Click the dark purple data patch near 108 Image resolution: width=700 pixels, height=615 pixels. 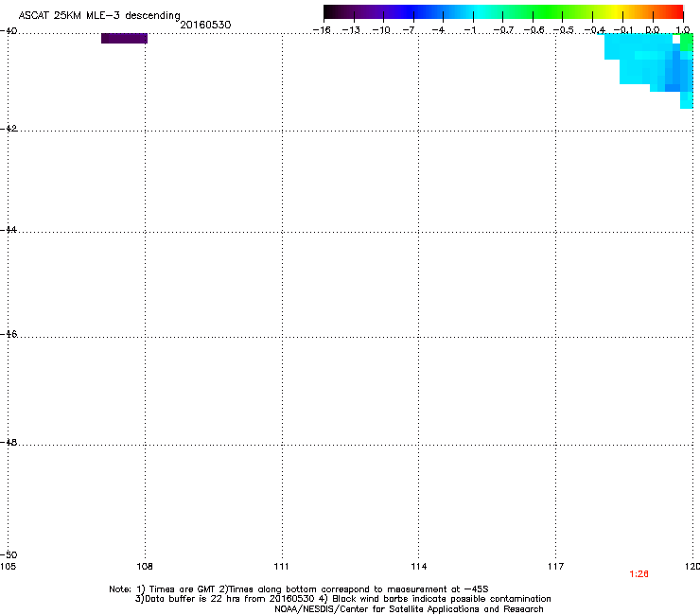tap(124, 39)
